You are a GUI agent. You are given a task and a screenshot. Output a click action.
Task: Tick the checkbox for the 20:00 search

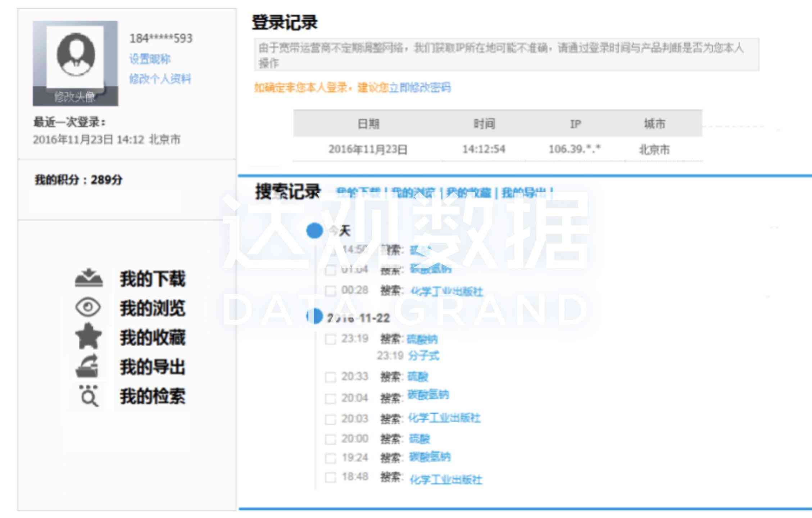(x=330, y=439)
